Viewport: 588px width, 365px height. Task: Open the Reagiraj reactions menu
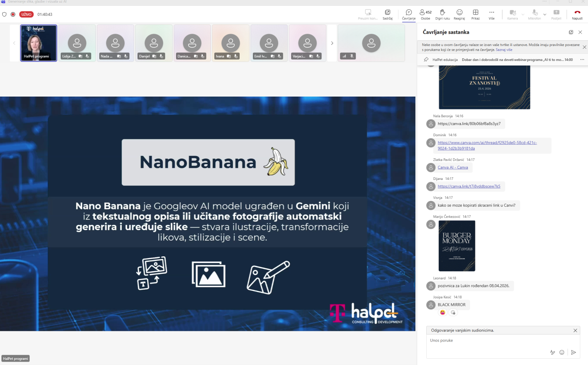pyautogui.click(x=459, y=14)
